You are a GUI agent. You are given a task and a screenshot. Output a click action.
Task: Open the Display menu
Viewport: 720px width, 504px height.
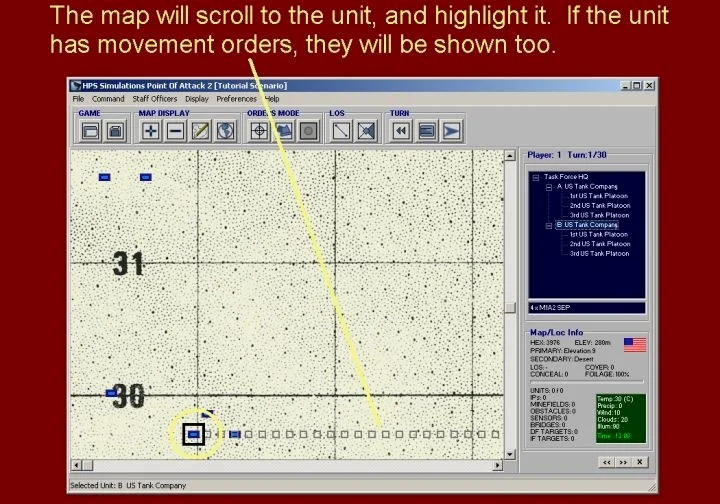pyautogui.click(x=197, y=99)
